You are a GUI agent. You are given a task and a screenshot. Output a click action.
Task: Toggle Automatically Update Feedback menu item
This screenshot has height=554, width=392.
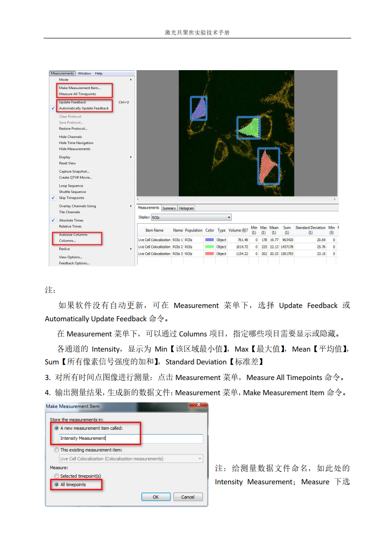pos(83,109)
